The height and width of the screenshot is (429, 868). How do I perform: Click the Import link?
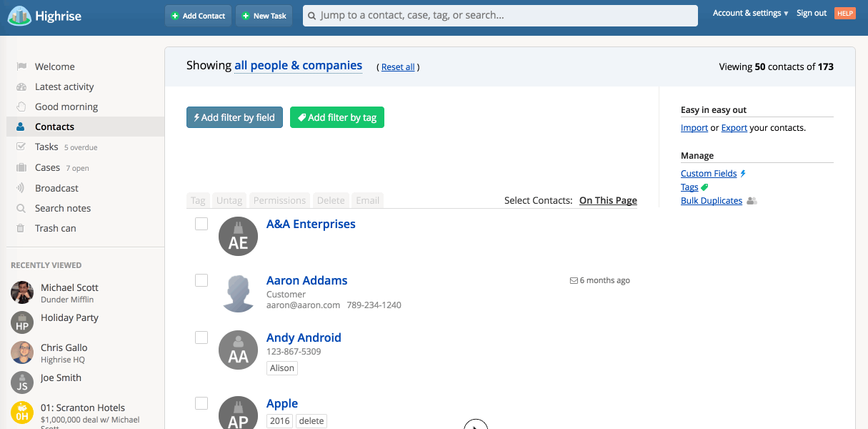(x=694, y=128)
